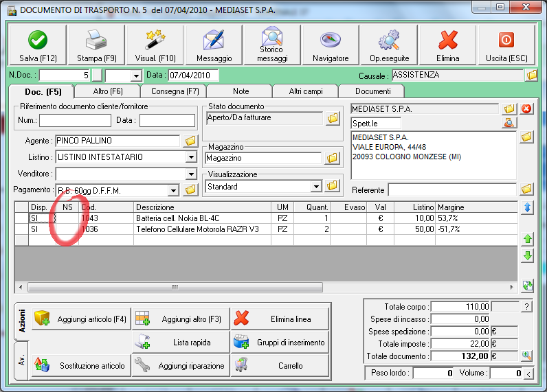
Task: Open Pagamento folder lookup icon
Action: [x=190, y=189]
